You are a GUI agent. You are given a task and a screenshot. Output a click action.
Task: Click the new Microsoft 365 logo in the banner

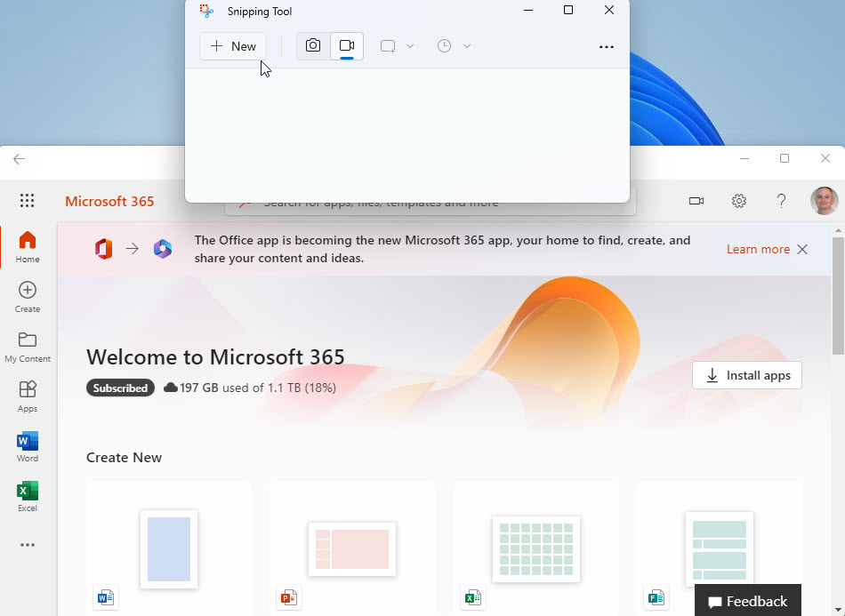tap(162, 249)
